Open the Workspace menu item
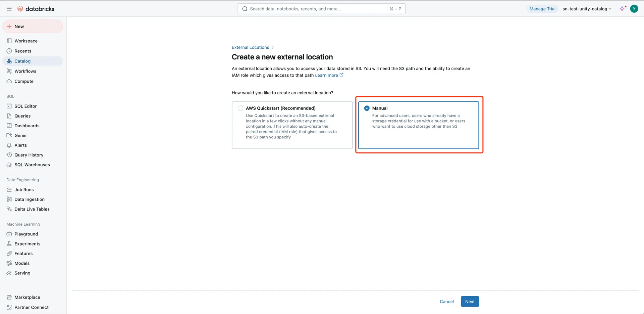The image size is (644, 314). click(x=33, y=41)
